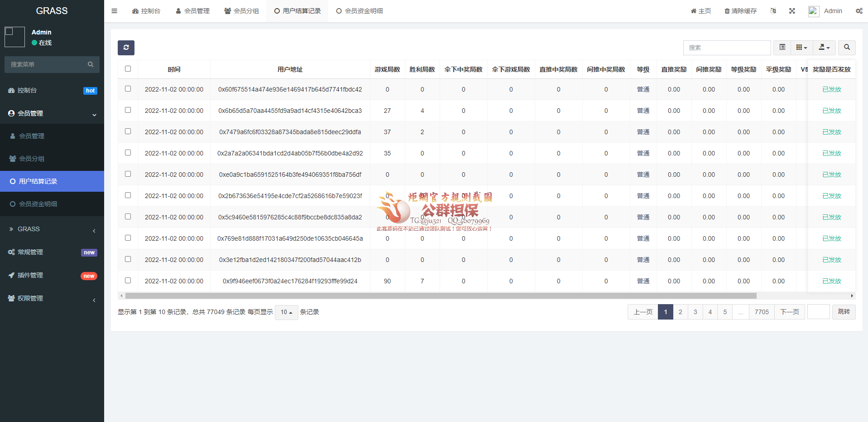Focus the 搜索 table search field
This screenshot has width=868, height=422.
[x=727, y=48]
